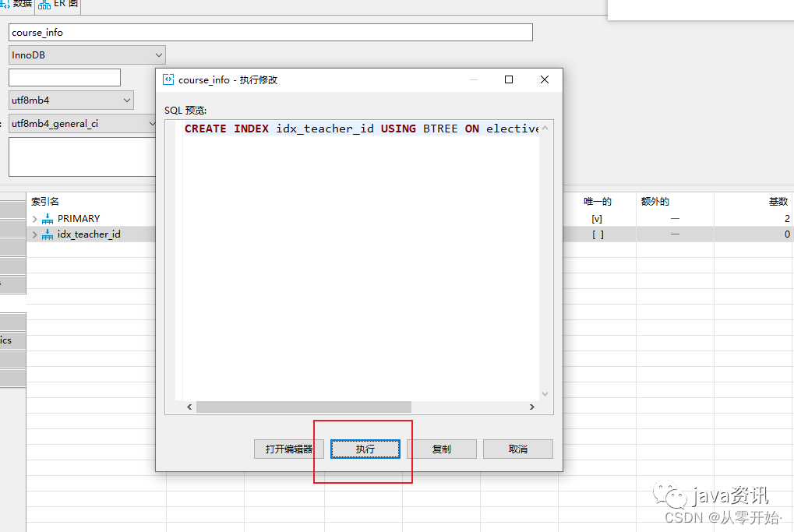Screen dimensions: 794x532
Task: Click the 执行 button in dialog
Action: [365, 449]
